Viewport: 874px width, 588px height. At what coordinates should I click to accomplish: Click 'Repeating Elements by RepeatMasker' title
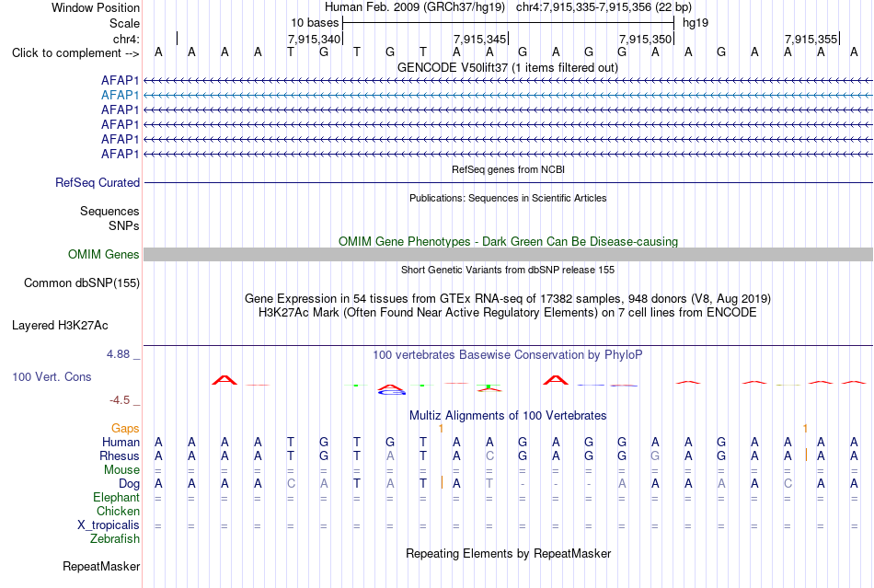[508, 554]
